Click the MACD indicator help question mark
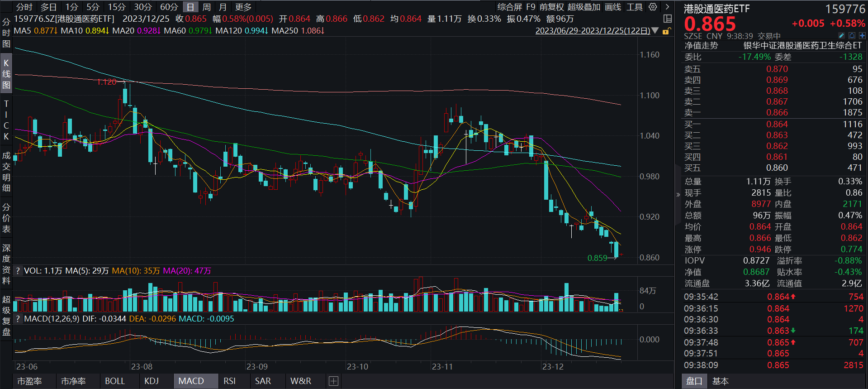The image size is (868, 389). (x=18, y=319)
